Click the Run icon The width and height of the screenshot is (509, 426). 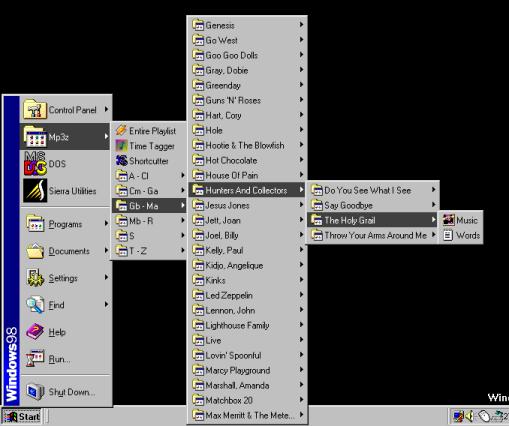pos(35,359)
